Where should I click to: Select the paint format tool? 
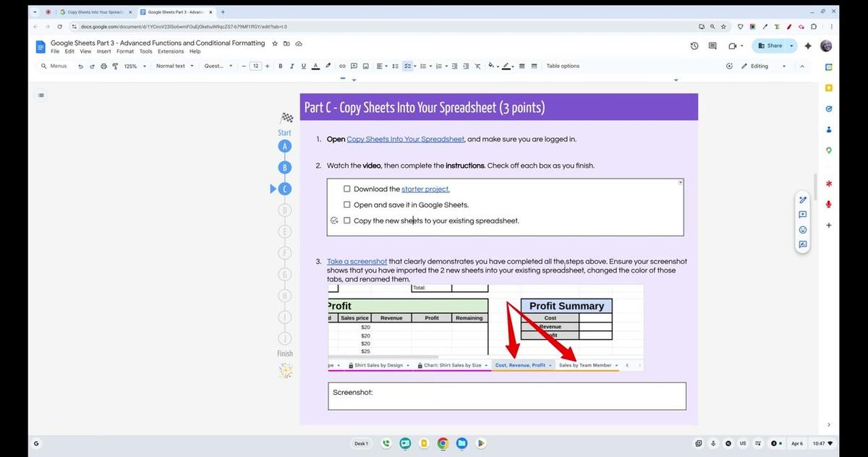click(x=114, y=66)
